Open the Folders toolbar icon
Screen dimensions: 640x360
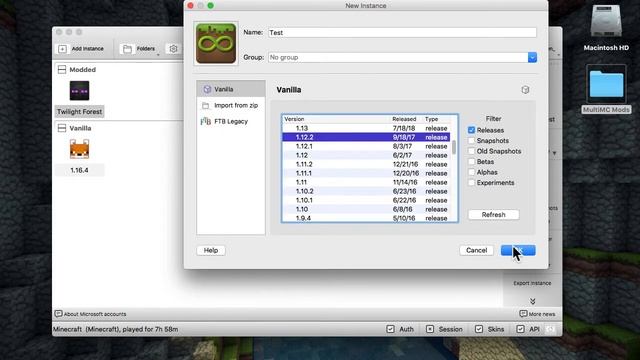[x=127, y=49]
